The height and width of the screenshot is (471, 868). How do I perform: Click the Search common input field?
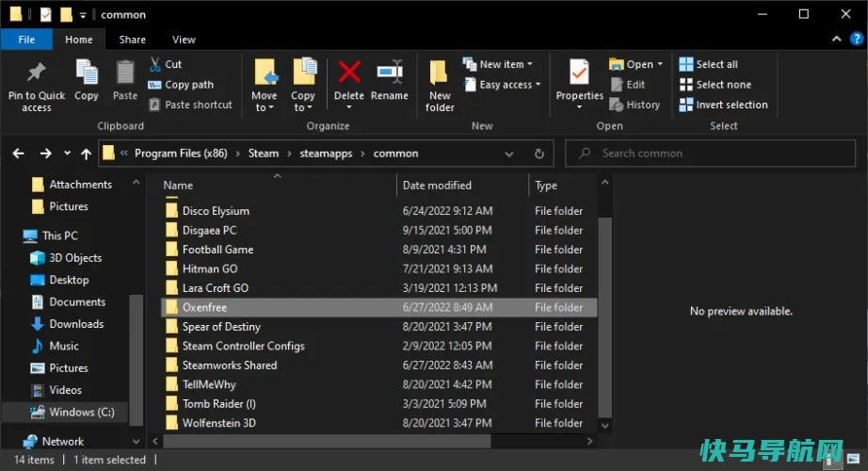710,154
